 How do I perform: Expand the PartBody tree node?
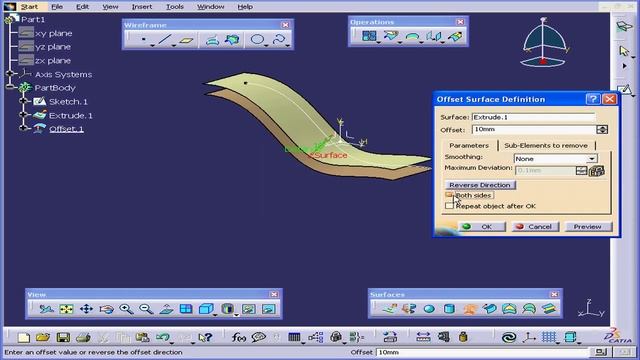point(10,88)
